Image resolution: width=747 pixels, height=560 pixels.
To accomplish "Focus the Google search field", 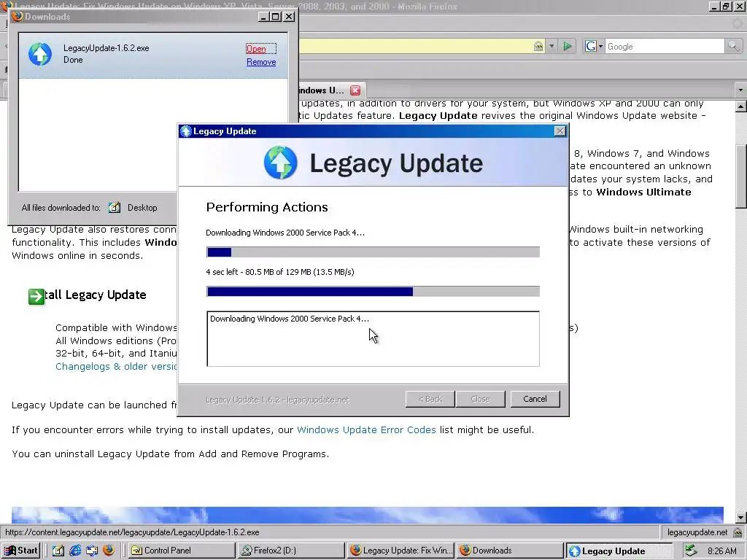I will 665,46.
